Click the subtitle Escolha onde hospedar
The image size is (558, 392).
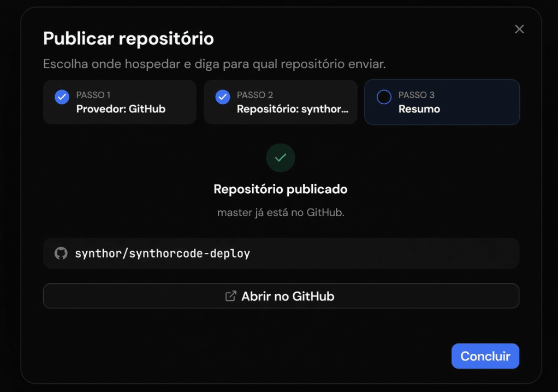tap(215, 64)
